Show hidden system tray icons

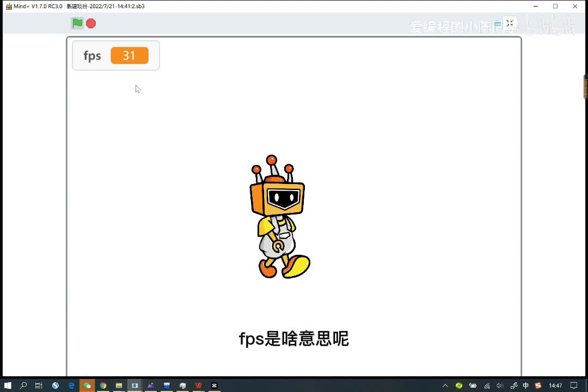(445, 385)
